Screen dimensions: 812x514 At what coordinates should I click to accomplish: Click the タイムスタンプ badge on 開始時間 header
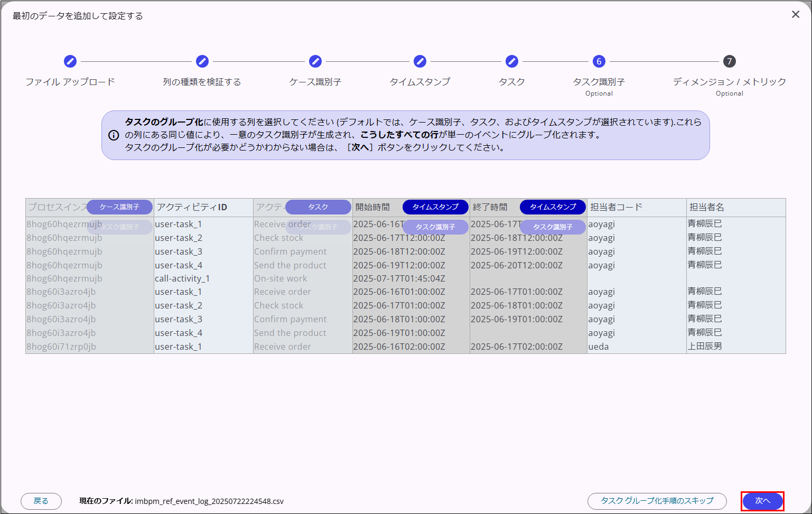[x=435, y=207]
